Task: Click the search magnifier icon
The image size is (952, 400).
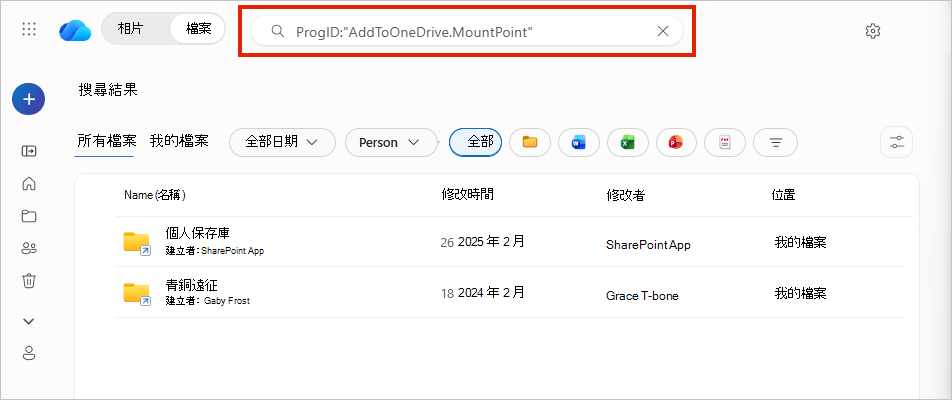Action: pyautogui.click(x=277, y=31)
